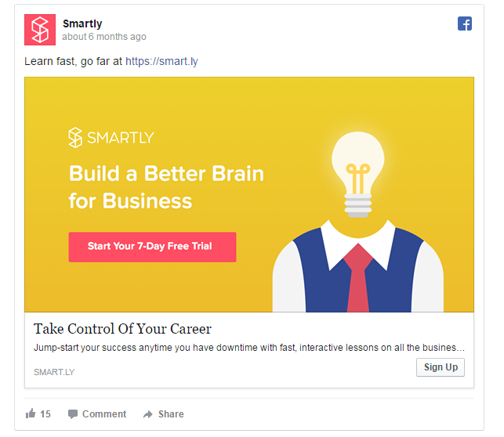Open the https://smart.ly link
The image size is (504, 437).
tap(161, 61)
